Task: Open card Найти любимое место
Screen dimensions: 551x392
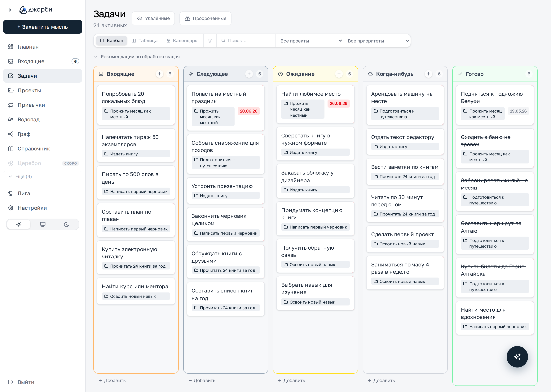Action: tap(315, 104)
